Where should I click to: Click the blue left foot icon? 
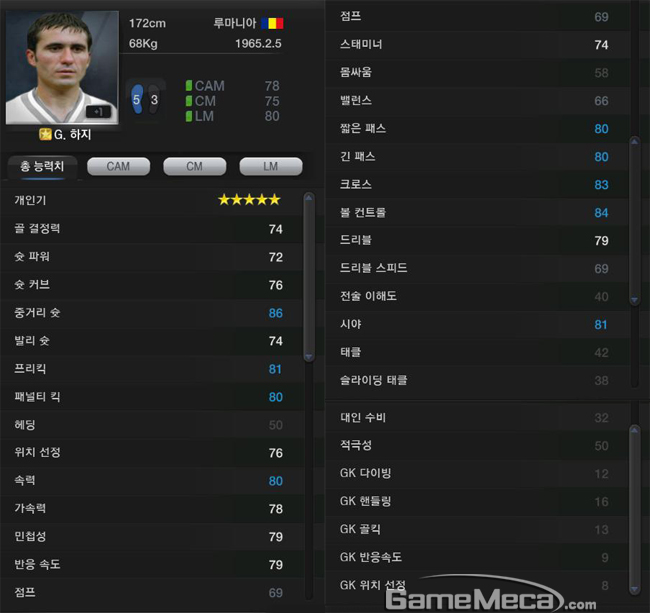(x=137, y=99)
